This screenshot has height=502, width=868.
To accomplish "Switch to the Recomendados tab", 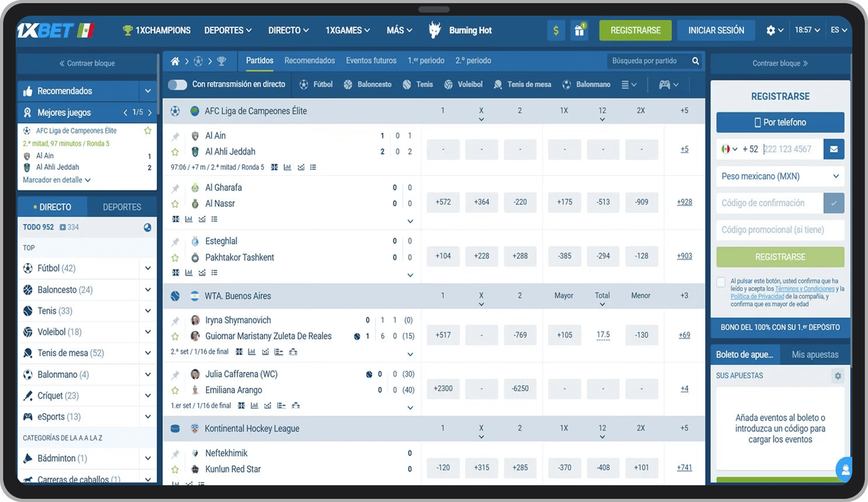I will pyautogui.click(x=310, y=61).
